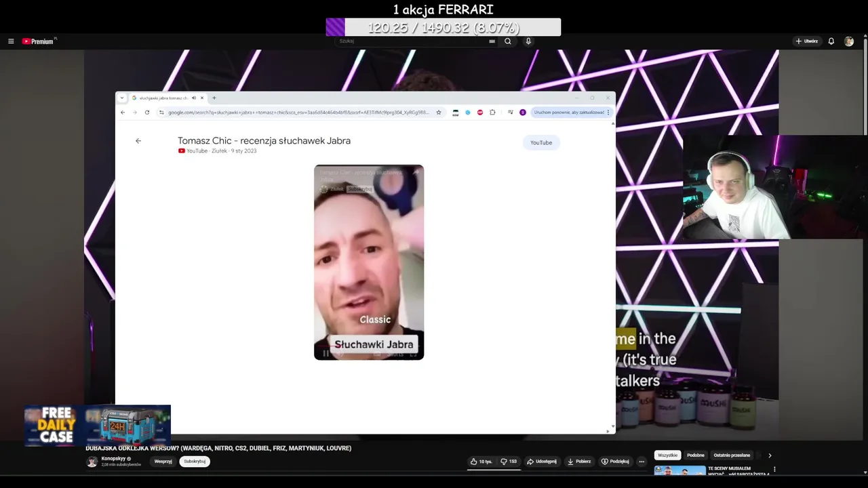
Task: Click the Wesprzyj join button
Action: 163,462
